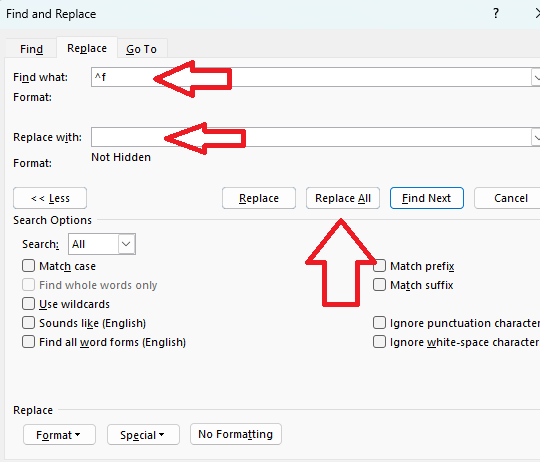This screenshot has width=540, height=462.
Task: Click the Find Next button
Action: click(x=427, y=198)
